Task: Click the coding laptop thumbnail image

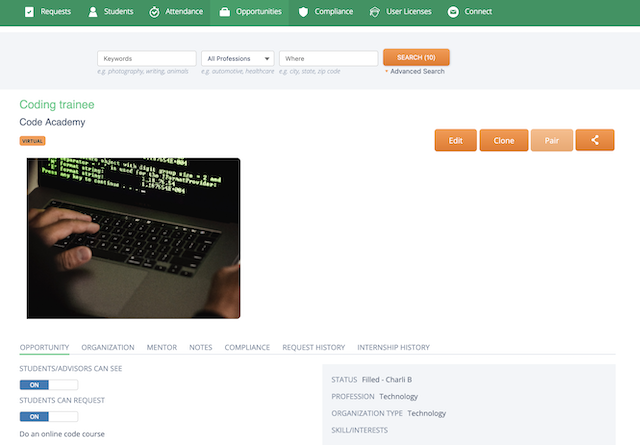Action: pyautogui.click(x=133, y=238)
